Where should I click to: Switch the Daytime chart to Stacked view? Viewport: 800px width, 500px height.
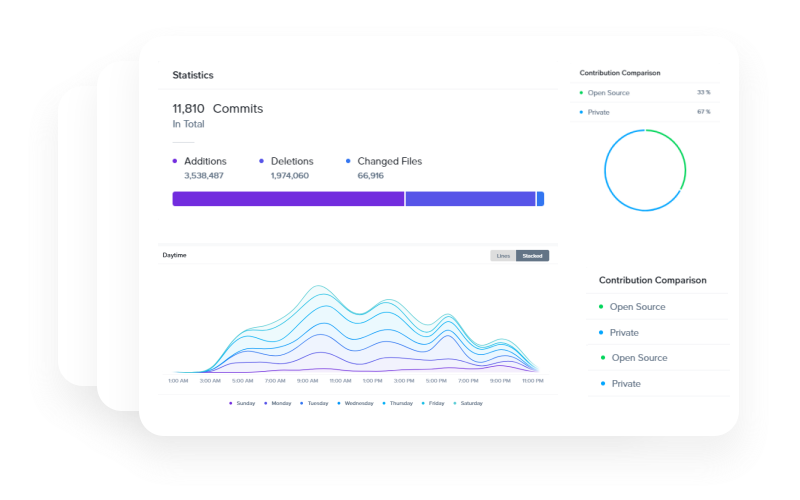pos(532,256)
